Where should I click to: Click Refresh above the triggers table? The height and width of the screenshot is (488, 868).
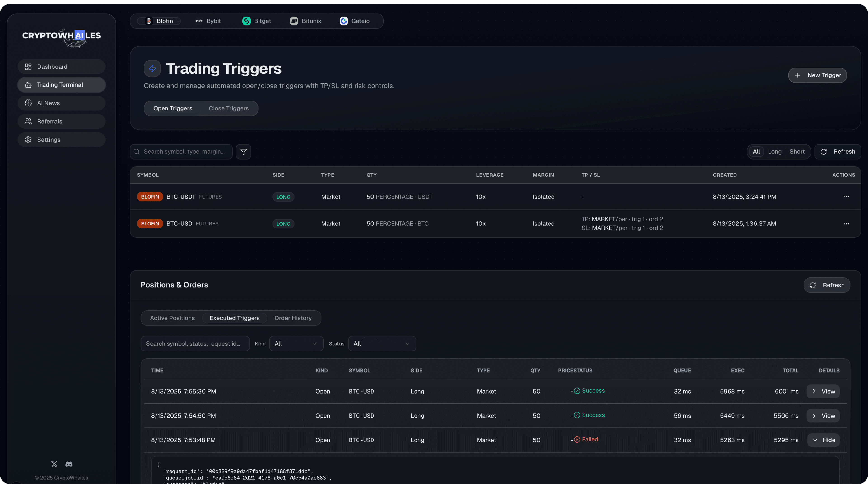tap(838, 152)
